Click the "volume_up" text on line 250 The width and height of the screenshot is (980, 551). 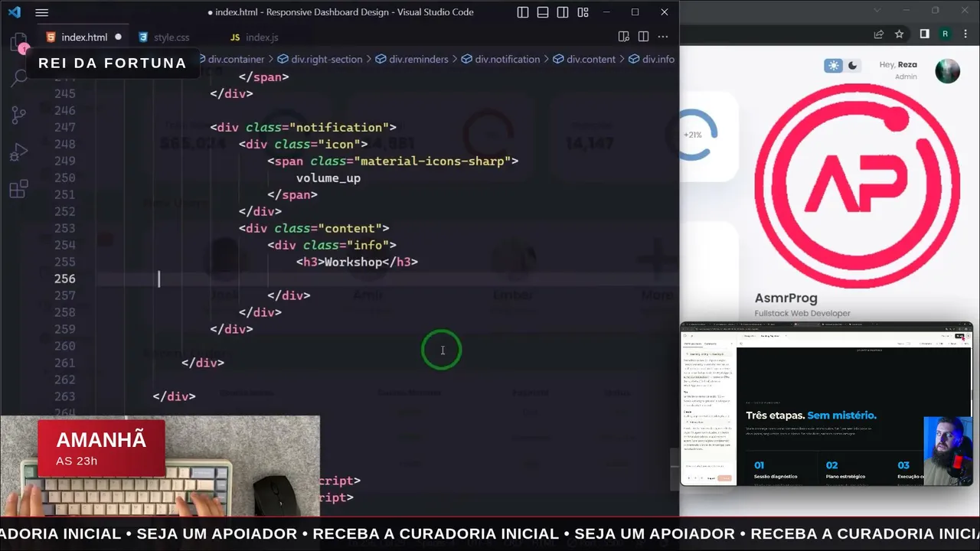(x=328, y=178)
